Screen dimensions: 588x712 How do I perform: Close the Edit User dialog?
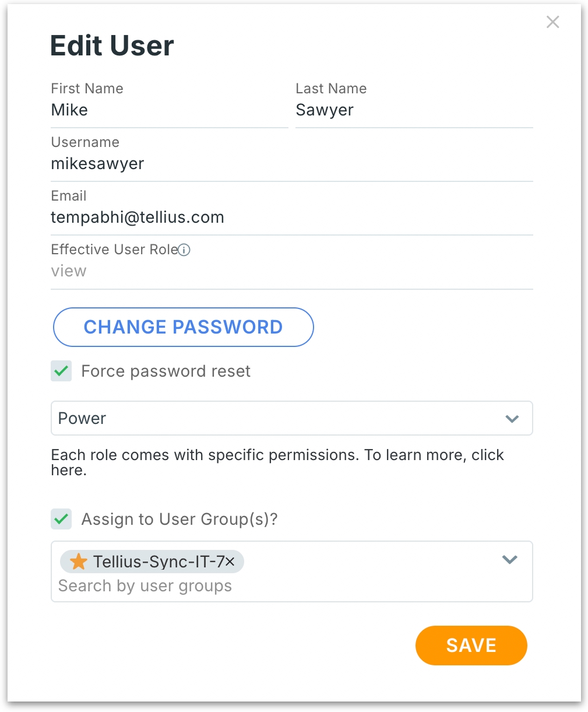click(552, 22)
